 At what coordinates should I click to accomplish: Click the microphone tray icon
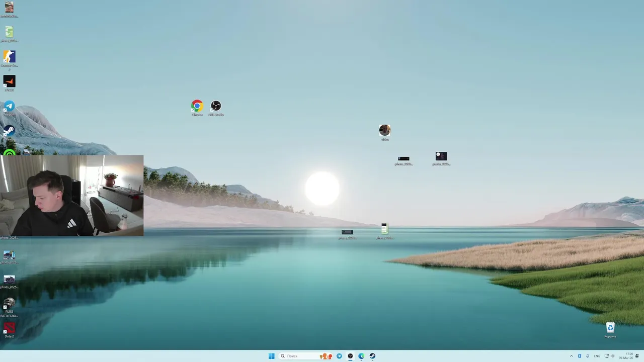point(587,356)
